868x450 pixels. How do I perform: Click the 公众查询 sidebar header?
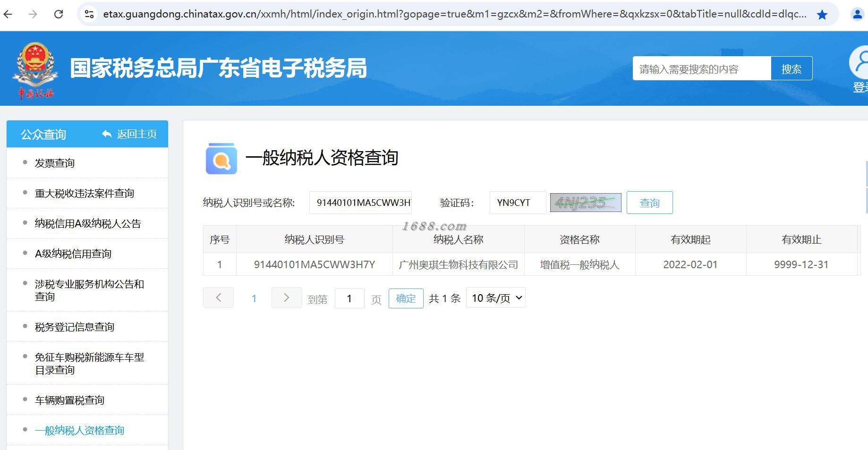point(43,135)
